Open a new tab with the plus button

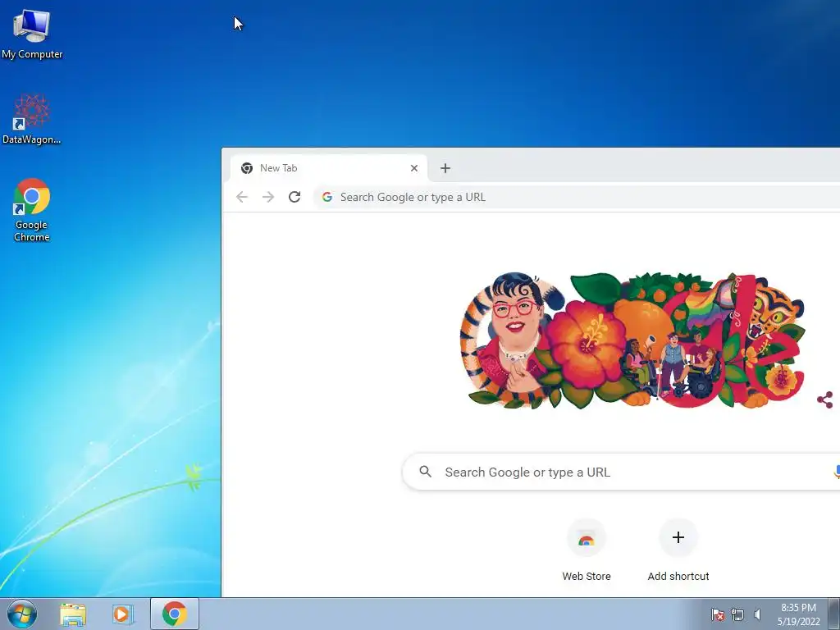(445, 168)
